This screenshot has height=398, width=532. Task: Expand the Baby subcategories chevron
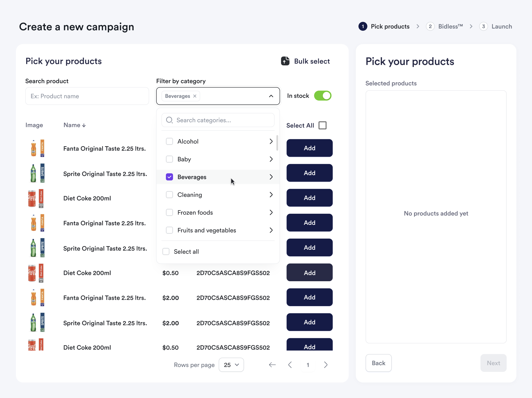coord(271,159)
